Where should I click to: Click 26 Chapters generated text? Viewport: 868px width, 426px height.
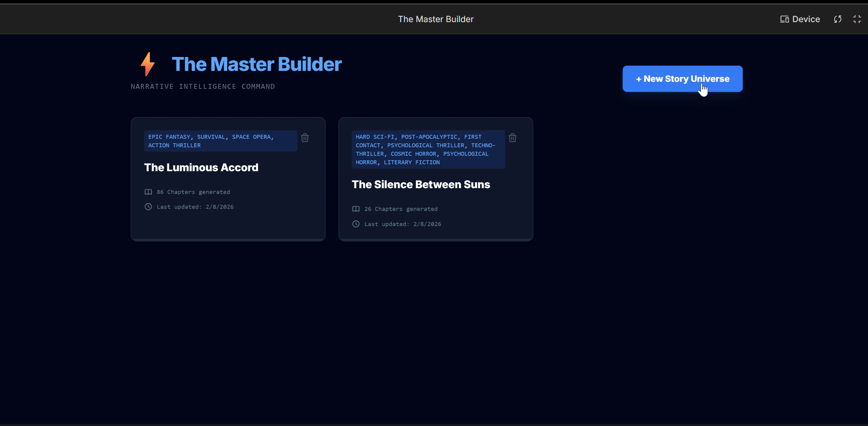tap(401, 209)
